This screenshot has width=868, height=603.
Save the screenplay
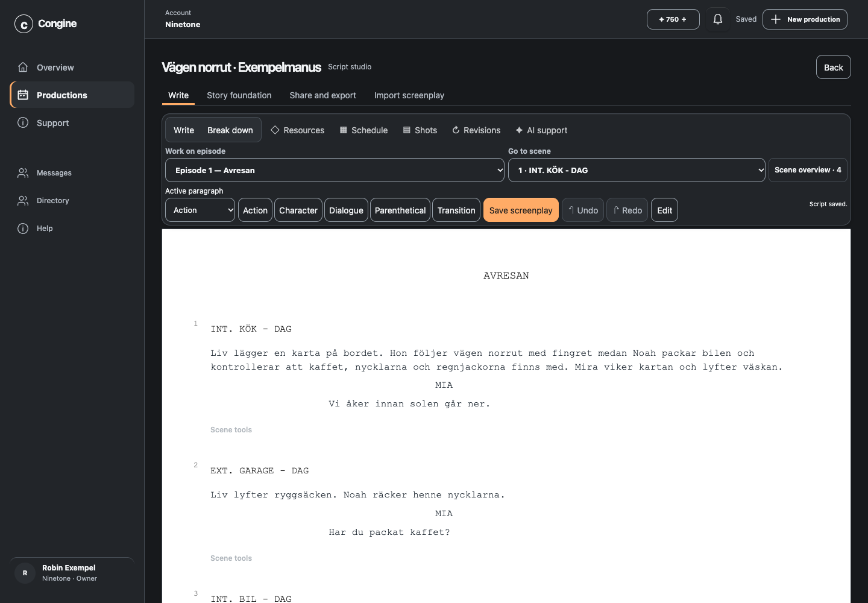point(521,210)
